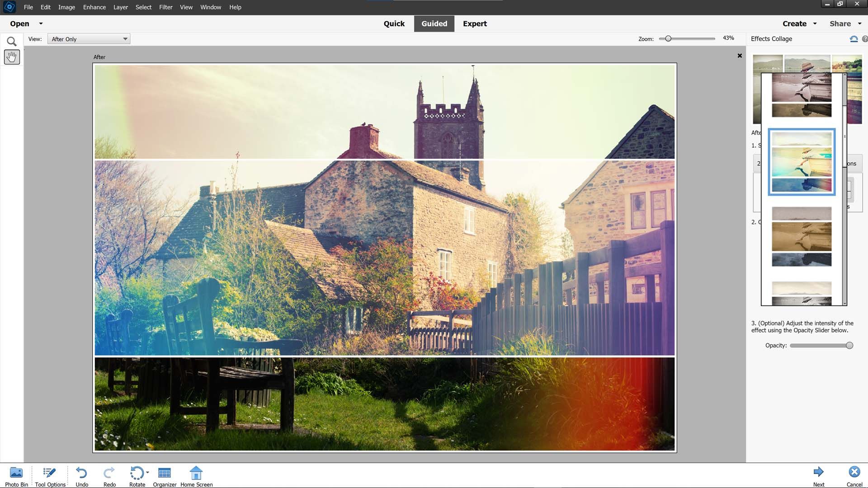868x488 pixels.
Task: Rotate the photo
Action: point(137,477)
